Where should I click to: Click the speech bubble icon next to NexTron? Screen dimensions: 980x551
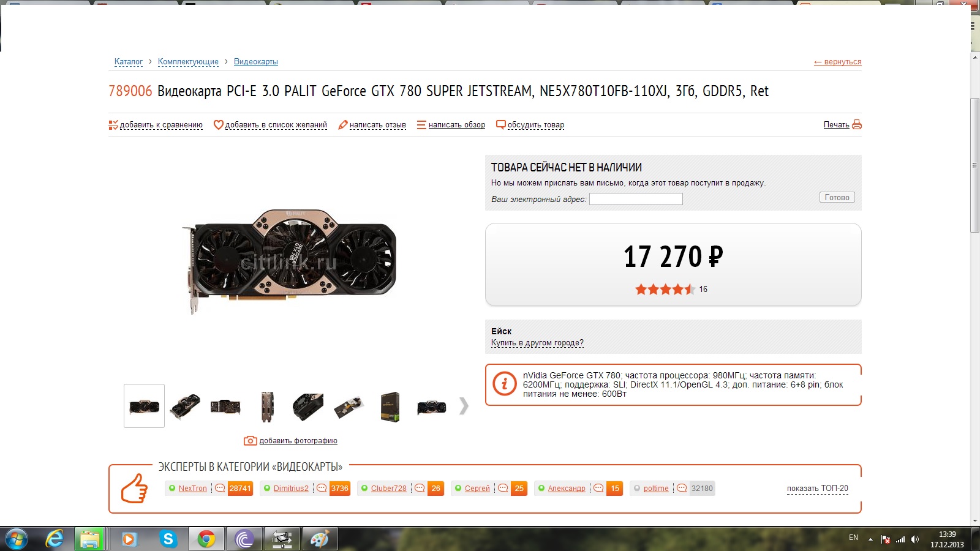220,488
